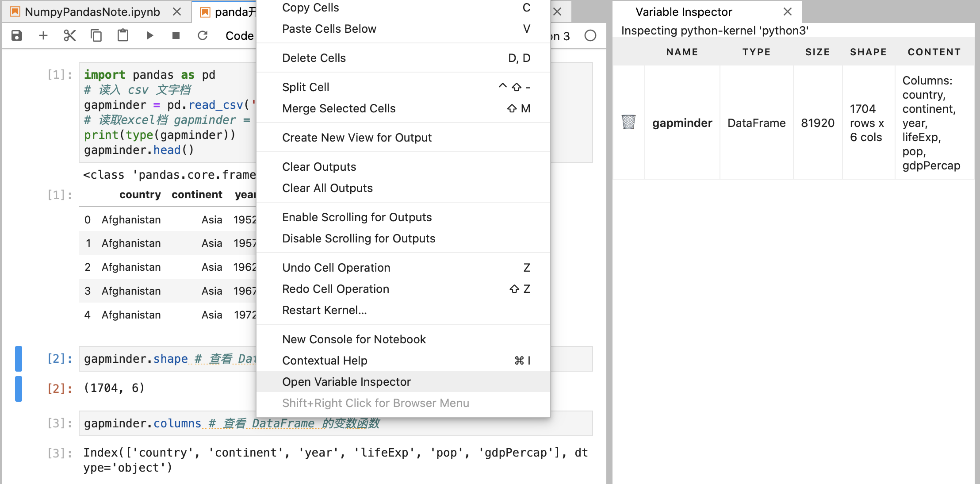Restart kernel using the refresh icon
This screenshot has height=484, width=980.
(203, 35)
